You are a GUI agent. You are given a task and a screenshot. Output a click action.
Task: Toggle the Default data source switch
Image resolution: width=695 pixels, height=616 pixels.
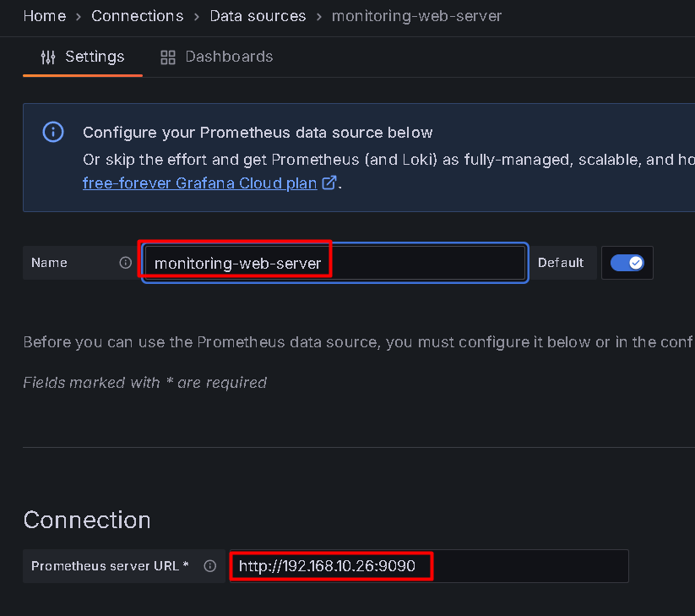click(x=627, y=263)
